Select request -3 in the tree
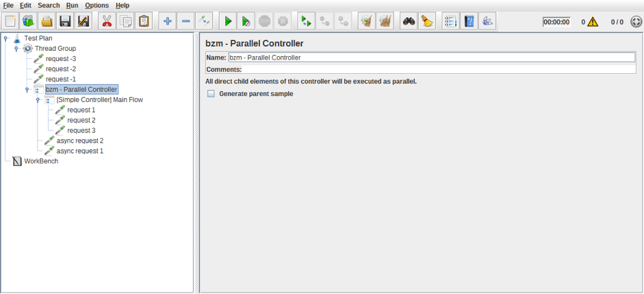 tap(61, 59)
